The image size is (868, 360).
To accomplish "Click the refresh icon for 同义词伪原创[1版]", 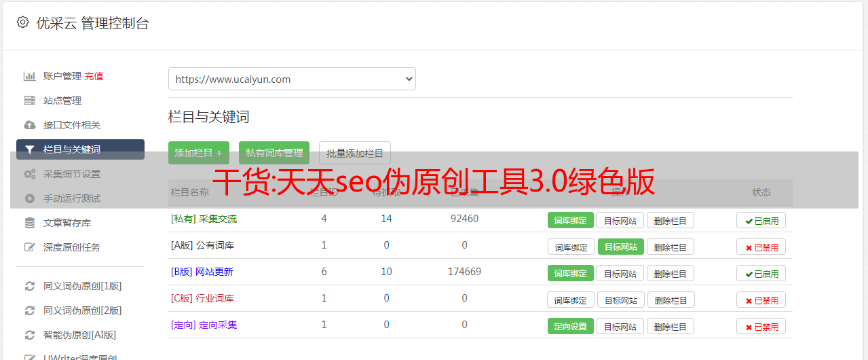I will pyautogui.click(x=30, y=286).
